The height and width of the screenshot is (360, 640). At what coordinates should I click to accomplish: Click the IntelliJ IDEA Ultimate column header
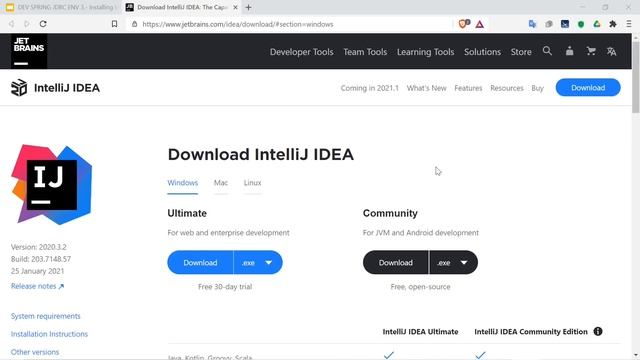click(420, 331)
